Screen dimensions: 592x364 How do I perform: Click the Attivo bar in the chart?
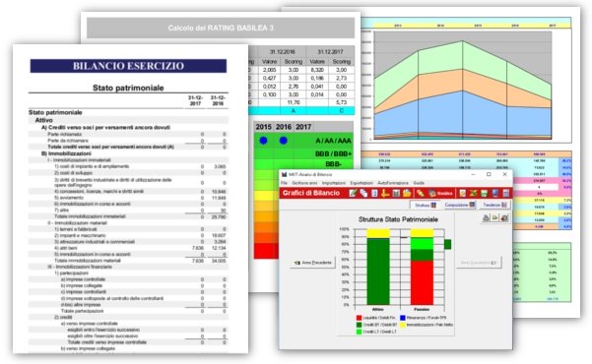click(378, 267)
